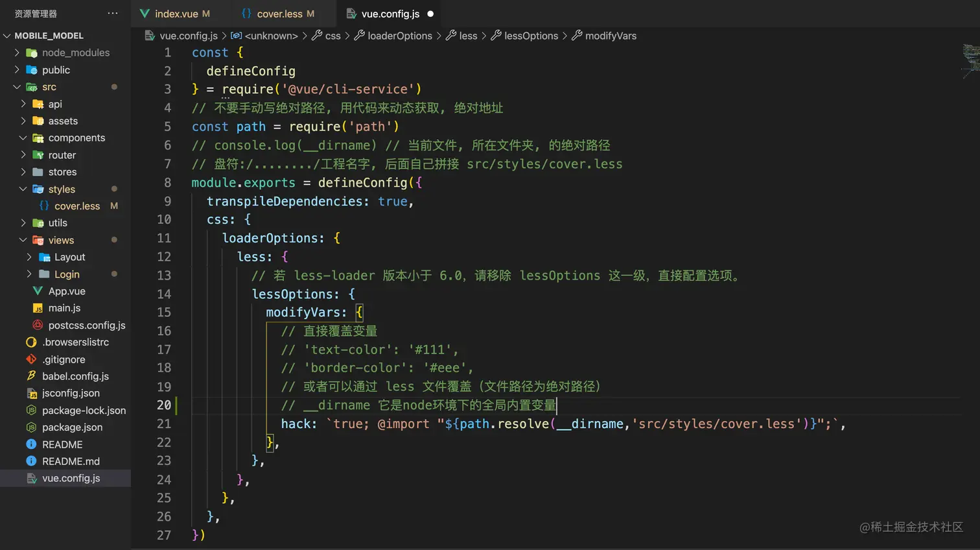Click the babel icon beside babel.config.js
980x550 pixels.
click(x=31, y=376)
